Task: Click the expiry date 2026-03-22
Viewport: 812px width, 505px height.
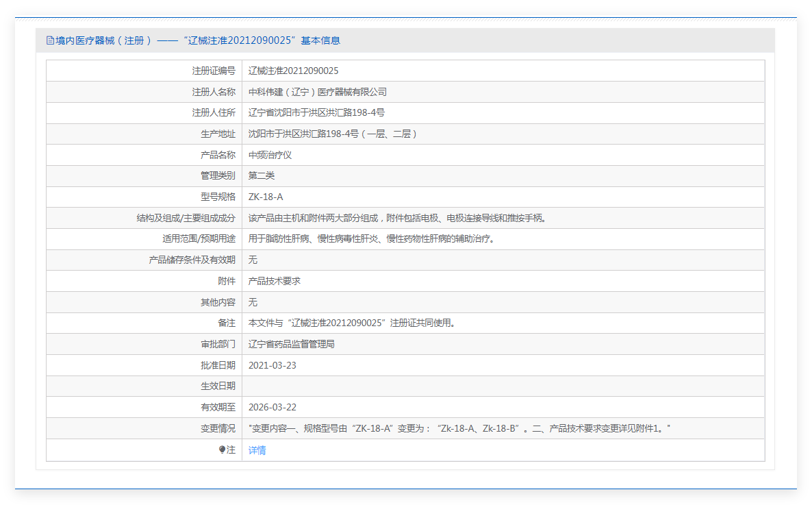Action: coord(272,407)
